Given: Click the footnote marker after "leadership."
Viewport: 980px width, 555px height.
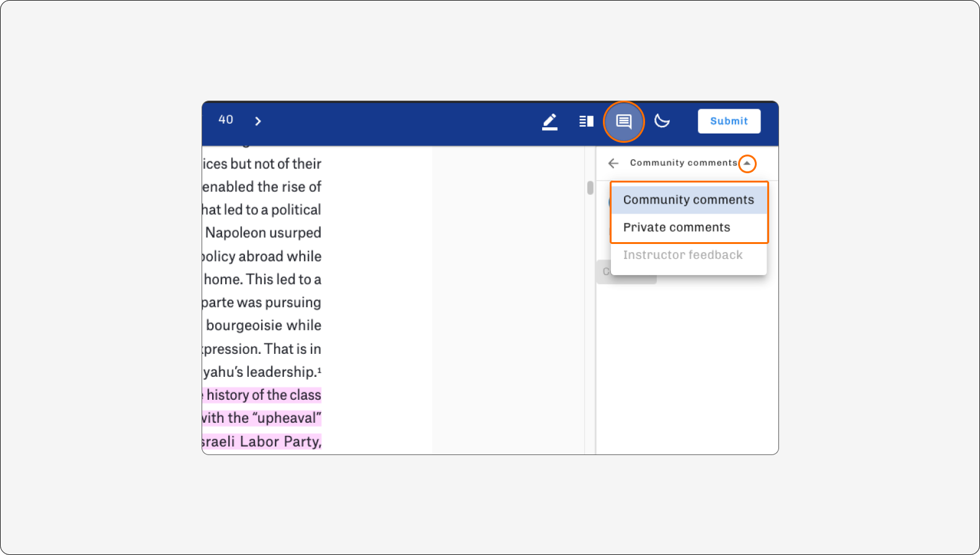Looking at the screenshot, I should pyautogui.click(x=319, y=369).
